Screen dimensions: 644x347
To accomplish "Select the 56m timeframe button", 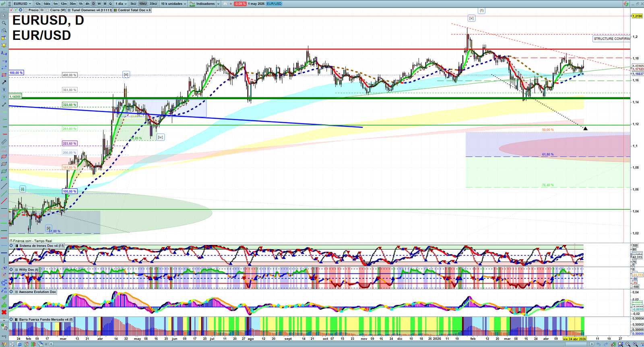I will [73, 4].
